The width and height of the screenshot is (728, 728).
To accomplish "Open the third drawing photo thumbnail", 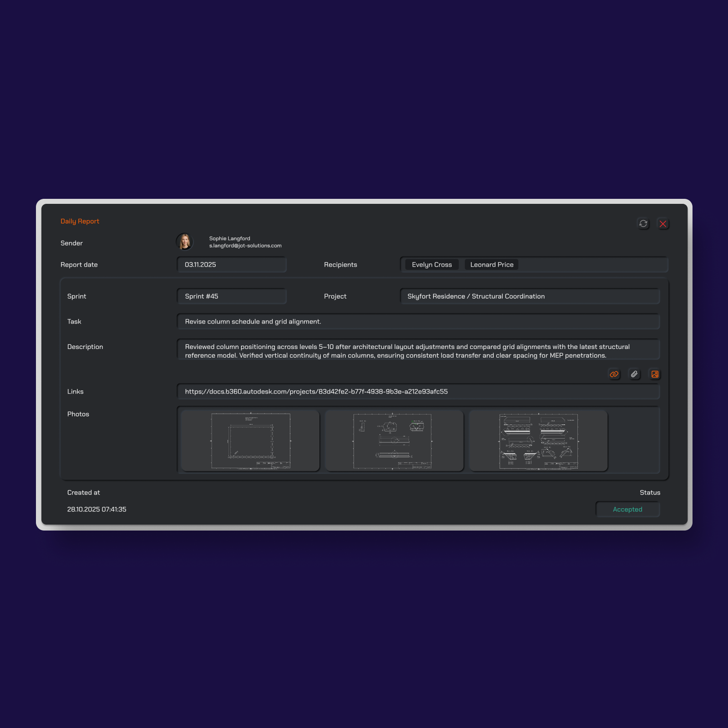I will point(538,441).
